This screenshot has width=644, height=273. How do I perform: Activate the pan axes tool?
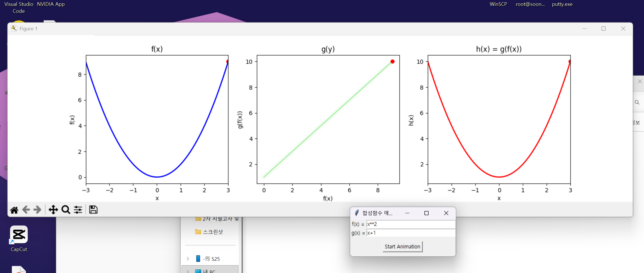[53, 210]
